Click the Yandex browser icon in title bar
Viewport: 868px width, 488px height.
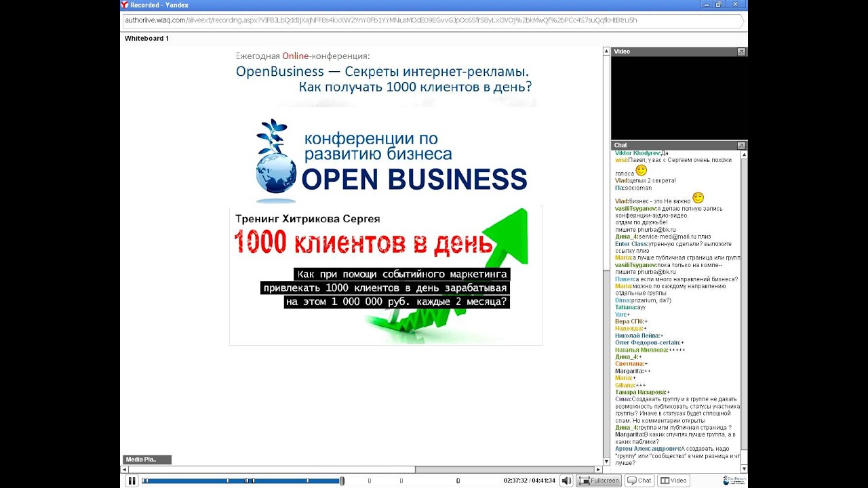tap(125, 5)
